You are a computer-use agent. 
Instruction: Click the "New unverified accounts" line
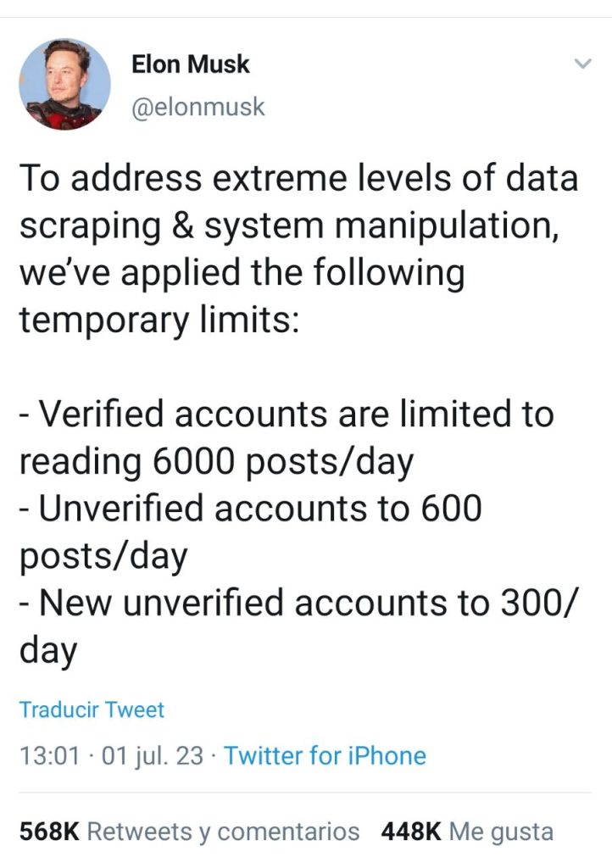click(298, 604)
